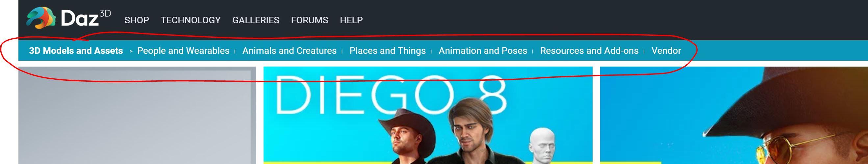Open the gray banner on the left
Screen dimensions: 868x164
pyautogui.click(x=137, y=115)
